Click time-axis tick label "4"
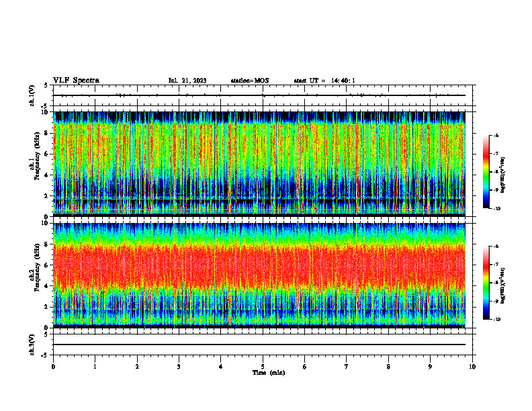The width and height of the screenshot is (532, 411). click(x=221, y=367)
